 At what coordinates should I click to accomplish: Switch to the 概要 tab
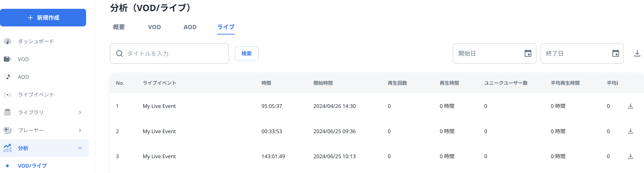pyautogui.click(x=119, y=27)
